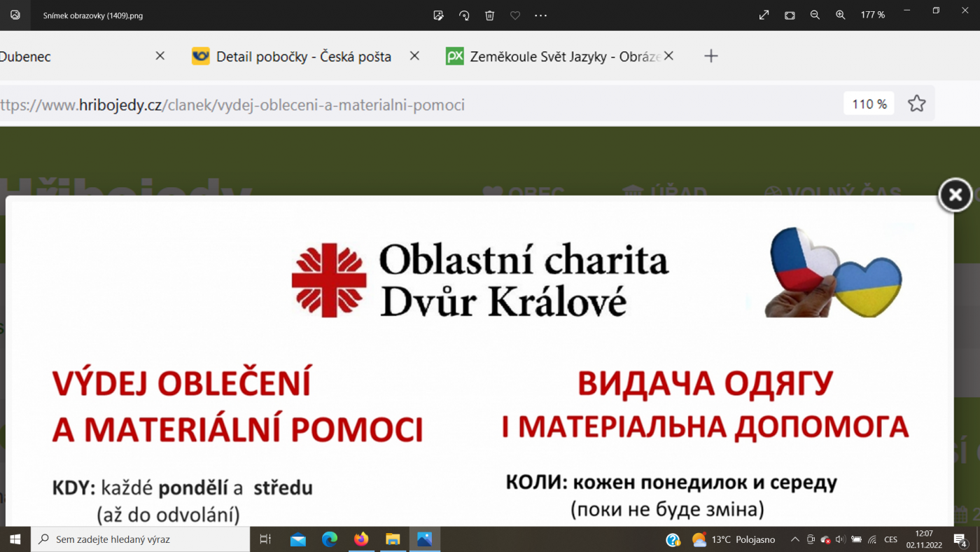Open Firefox from the taskbar
The image size is (980, 552).
coord(361,539)
